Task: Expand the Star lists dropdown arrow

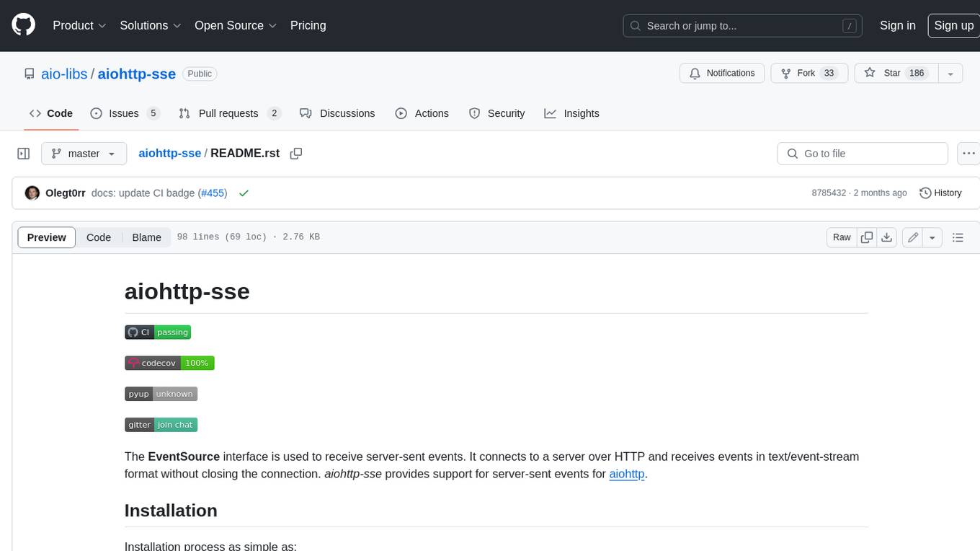Action: 950,73
